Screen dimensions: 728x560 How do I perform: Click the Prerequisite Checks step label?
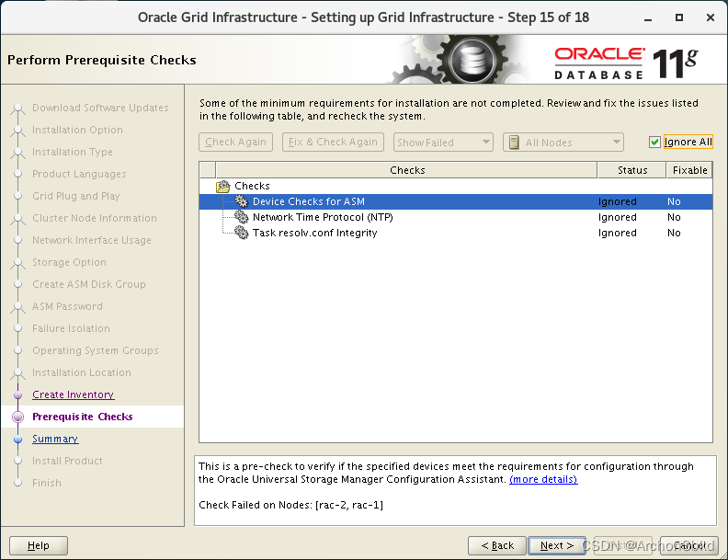(83, 417)
